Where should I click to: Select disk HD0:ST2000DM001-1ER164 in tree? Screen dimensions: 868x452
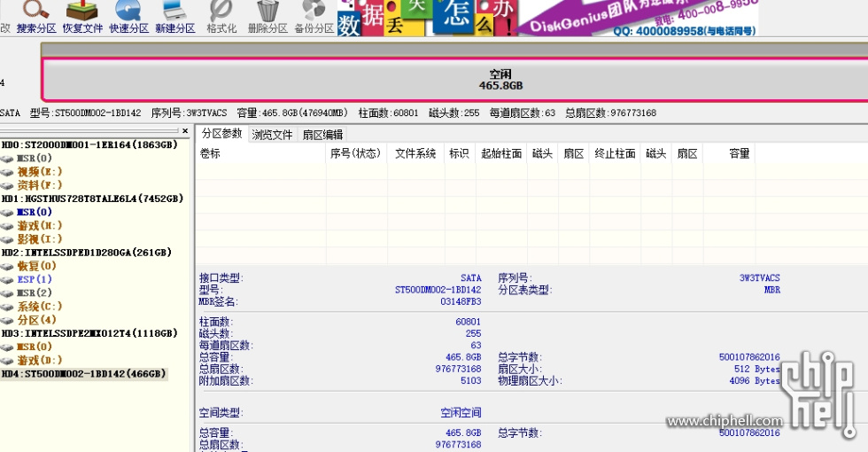[89, 144]
